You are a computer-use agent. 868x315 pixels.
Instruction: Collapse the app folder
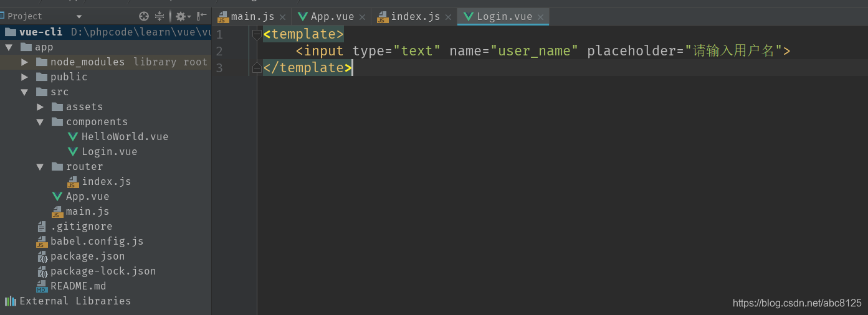click(x=9, y=47)
